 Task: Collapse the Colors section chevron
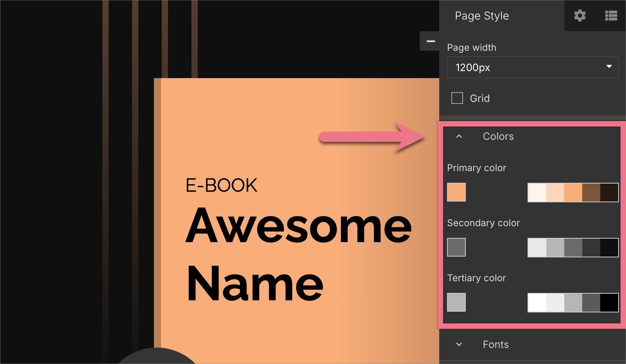[x=459, y=137]
